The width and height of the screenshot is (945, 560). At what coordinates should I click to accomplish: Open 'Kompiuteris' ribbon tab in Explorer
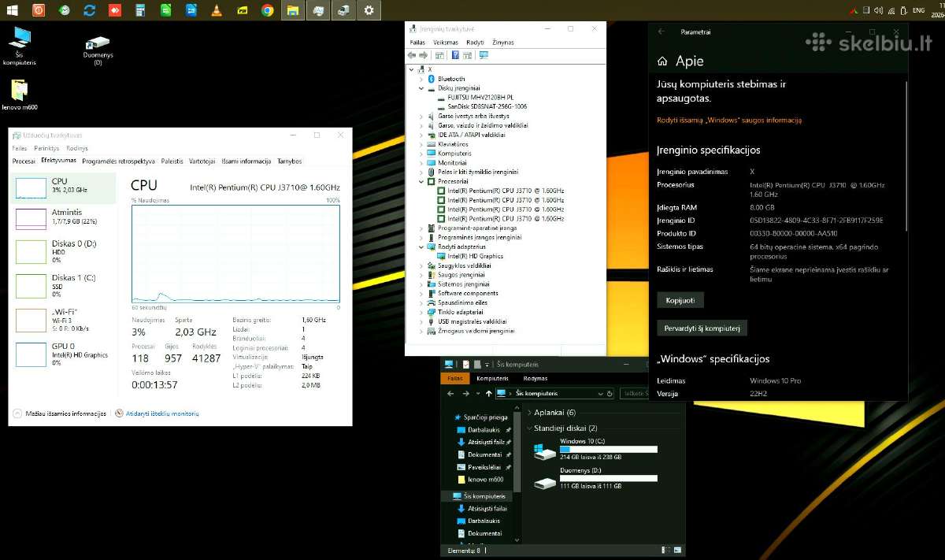tap(491, 378)
